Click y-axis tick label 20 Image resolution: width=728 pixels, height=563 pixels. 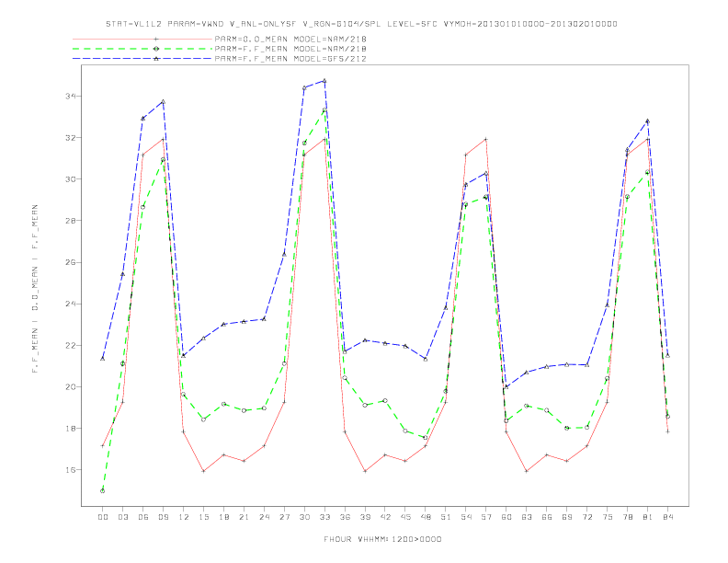click(x=70, y=386)
